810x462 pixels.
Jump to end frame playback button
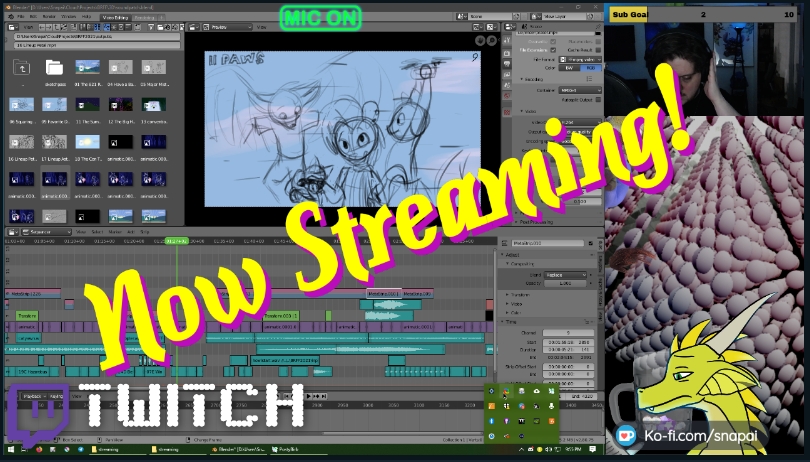(x=324, y=396)
